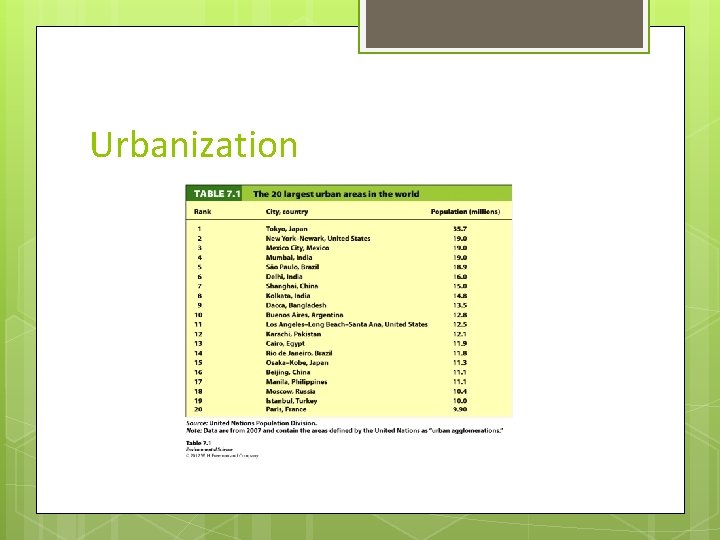720x540 pixels.
Task: Click the 12.5 population value for Los Angeles
Action: (460, 324)
